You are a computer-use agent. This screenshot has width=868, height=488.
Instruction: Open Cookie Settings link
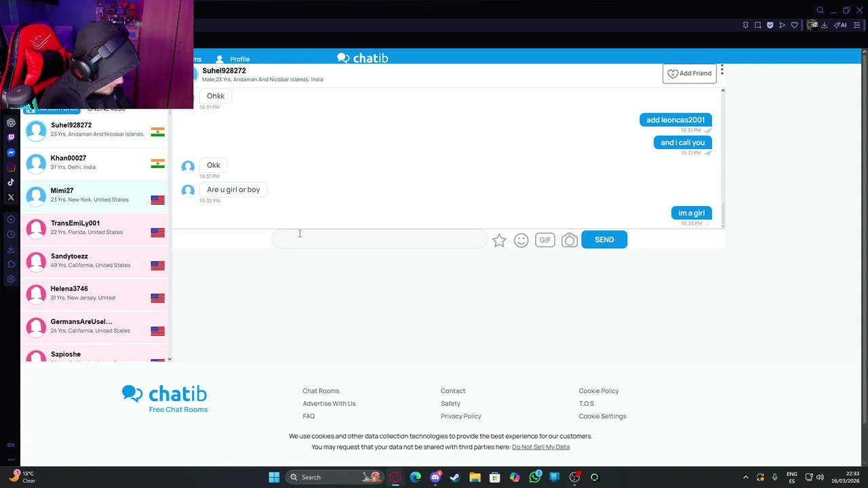(x=602, y=417)
